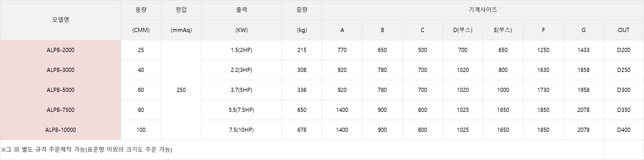Select the 1.5(2HP) output cell

point(241,50)
